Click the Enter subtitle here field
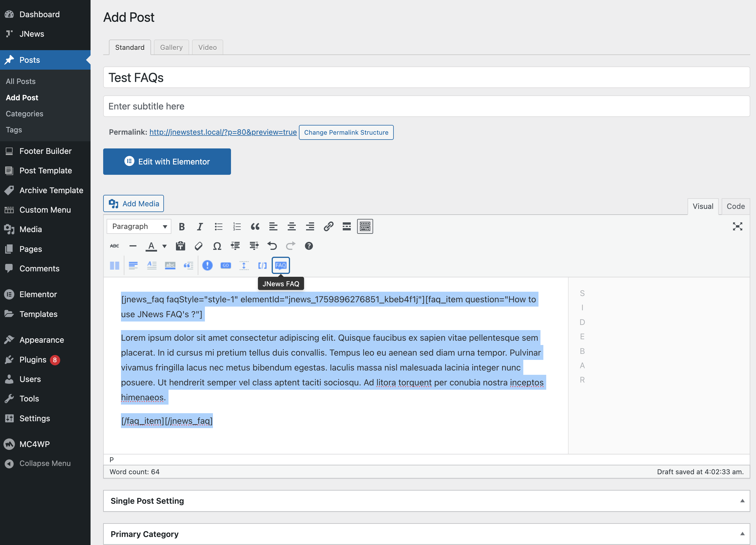 click(426, 106)
